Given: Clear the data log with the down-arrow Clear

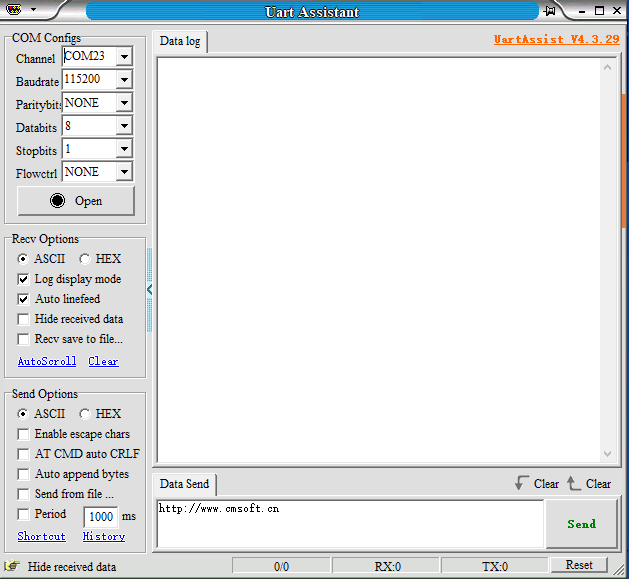Looking at the screenshot, I should click(x=537, y=484).
